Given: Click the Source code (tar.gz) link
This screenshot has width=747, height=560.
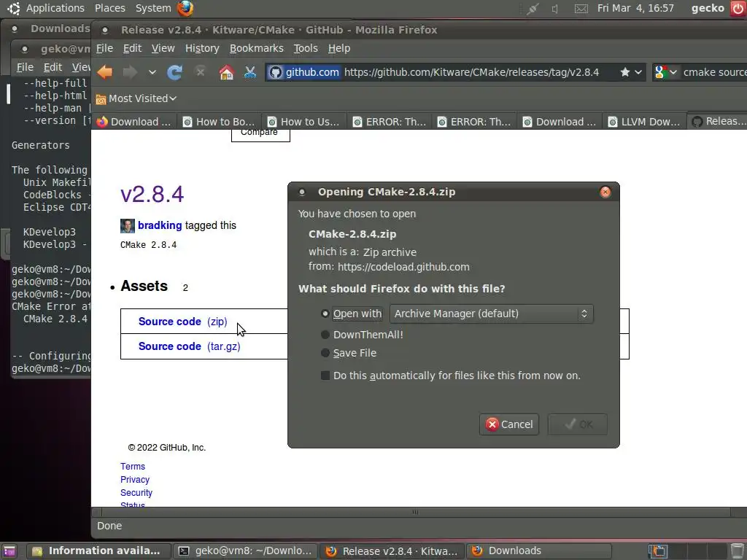Looking at the screenshot, I should (x=189, y=346).
